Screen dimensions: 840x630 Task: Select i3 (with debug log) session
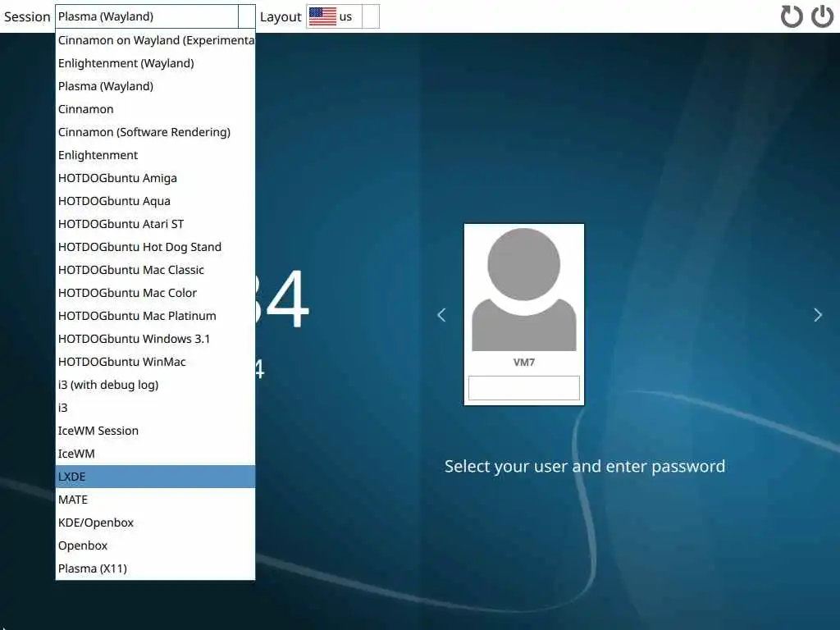pos(155,386)
